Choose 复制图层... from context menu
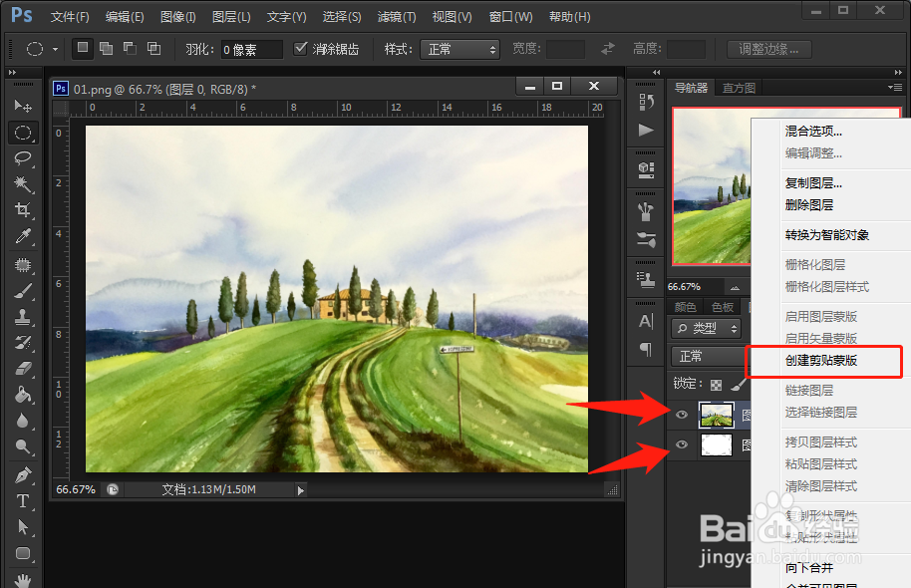 pyautogui.click(x=813, y=183)
